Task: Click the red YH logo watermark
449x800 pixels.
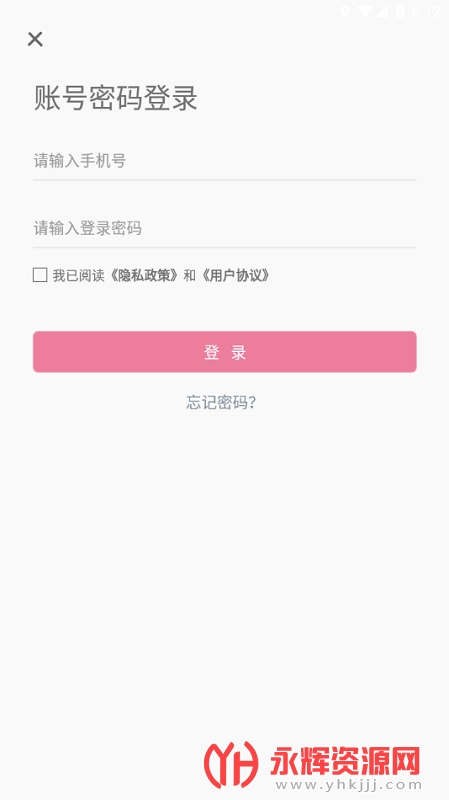Action: [x=231, y=764]
